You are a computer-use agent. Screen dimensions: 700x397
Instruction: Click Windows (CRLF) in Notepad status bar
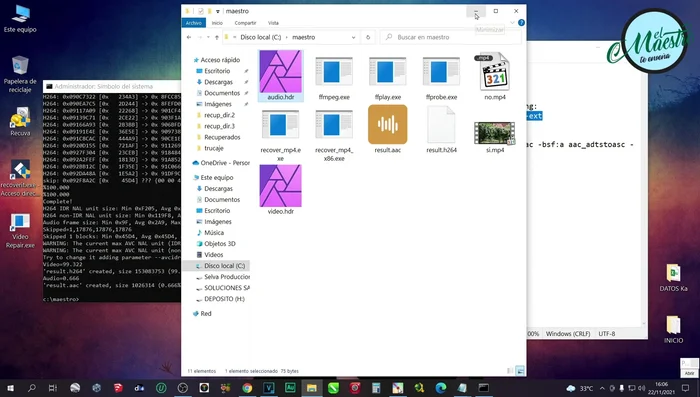pyautogui.click(x=568, y=334)
